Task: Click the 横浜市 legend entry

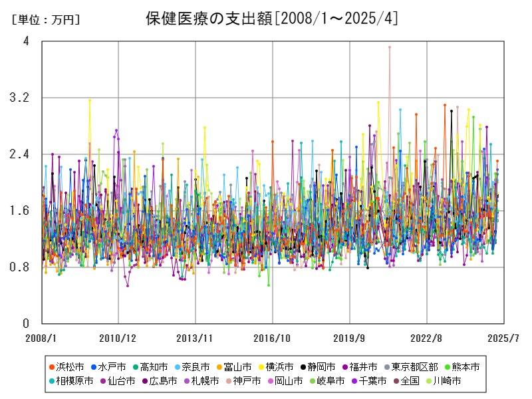Action: coord(276,367)
